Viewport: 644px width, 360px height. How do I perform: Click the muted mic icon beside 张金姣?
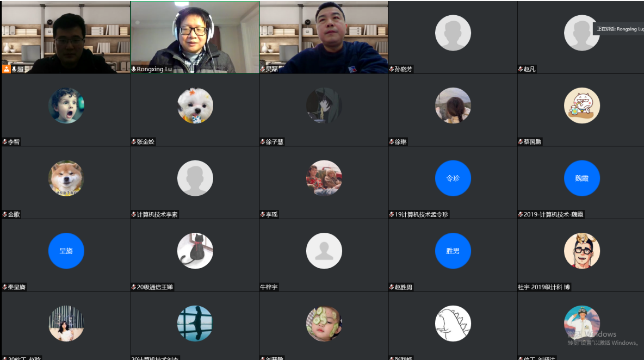(x=134, y=142)
